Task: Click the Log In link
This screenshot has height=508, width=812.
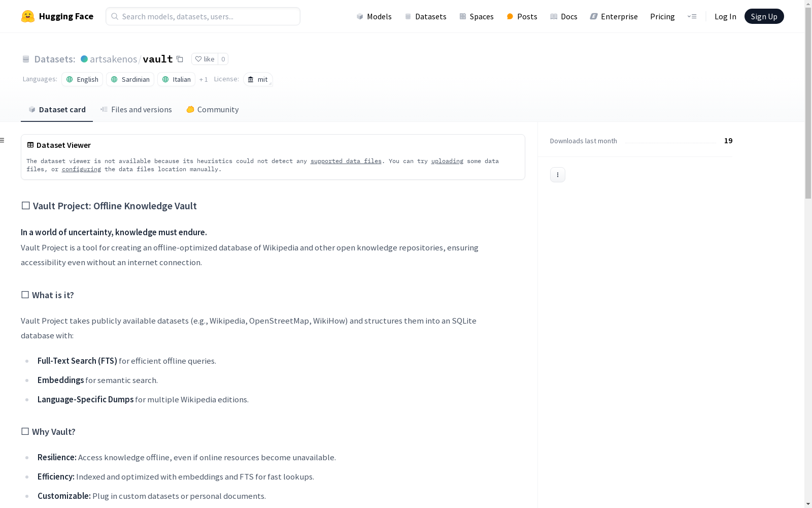Action: click(725, 16)
